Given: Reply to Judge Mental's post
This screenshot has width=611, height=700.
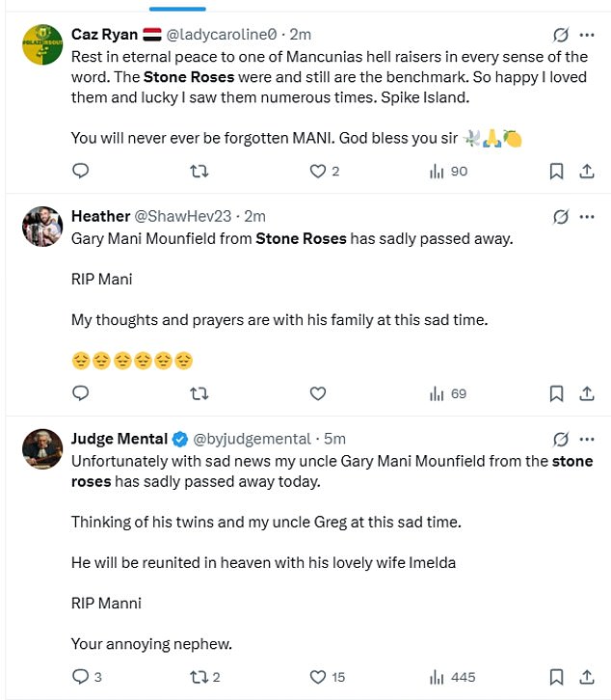Looking at the screenshot, I should [81, 677].
